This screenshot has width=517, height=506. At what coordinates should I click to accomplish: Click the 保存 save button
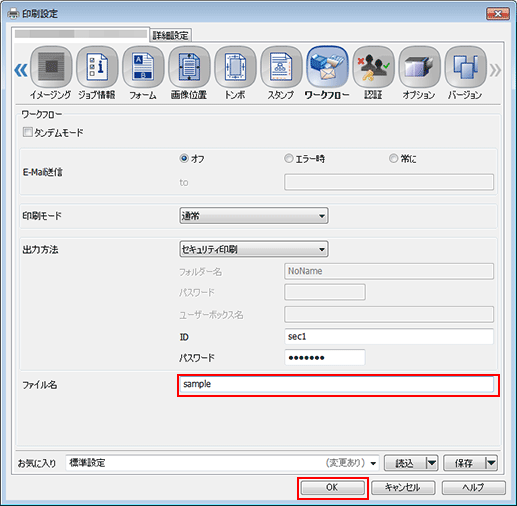click(464, 463)
